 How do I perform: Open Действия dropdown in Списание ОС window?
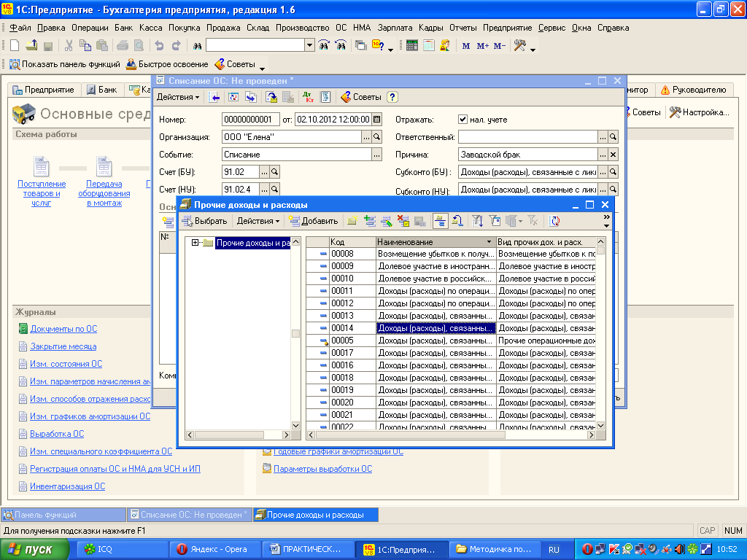point(178,97)
